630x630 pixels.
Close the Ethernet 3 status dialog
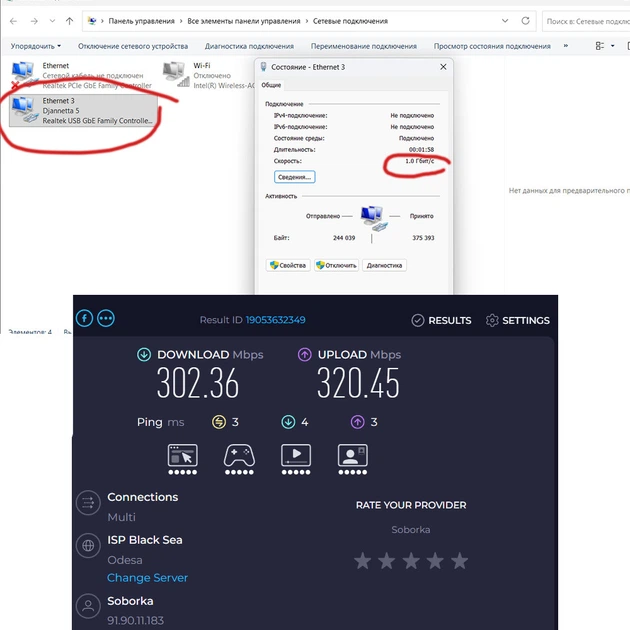(x=443, y=67)
